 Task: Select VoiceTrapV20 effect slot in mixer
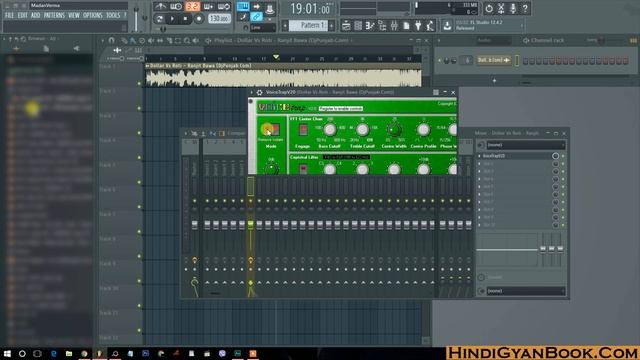[x=515, y=156]
